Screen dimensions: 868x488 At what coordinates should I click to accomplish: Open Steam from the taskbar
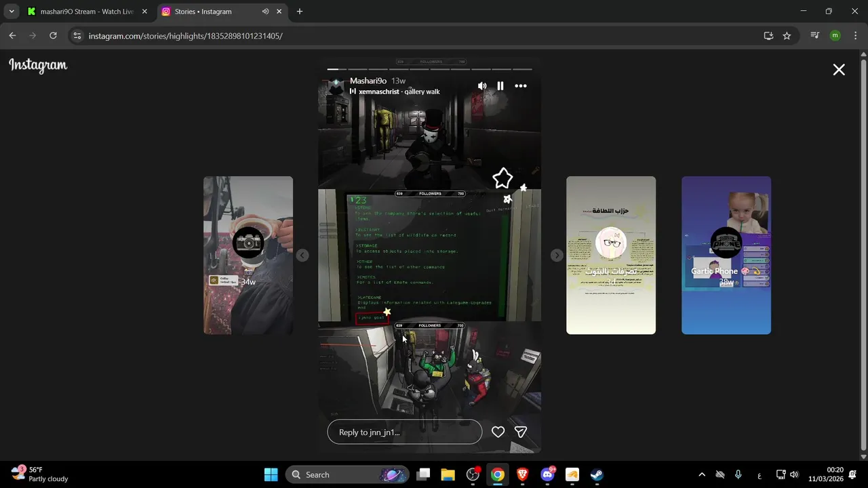coord(597,474)
